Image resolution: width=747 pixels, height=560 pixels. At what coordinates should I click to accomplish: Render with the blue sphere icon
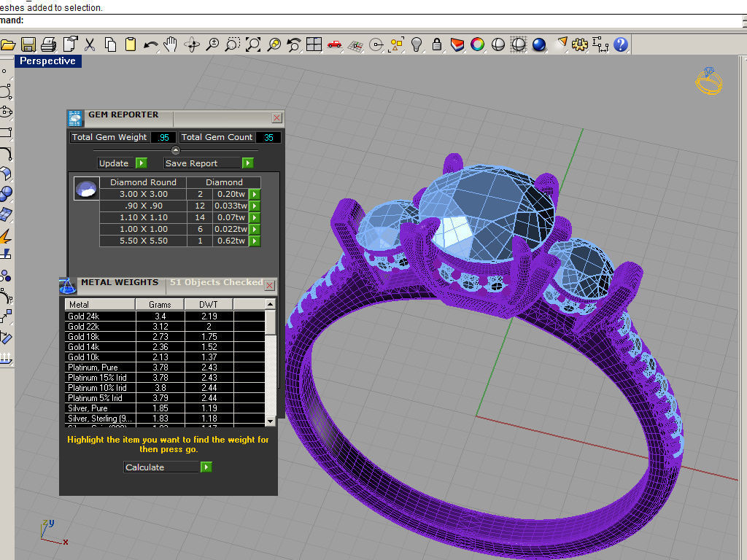pyautogui.click(x=539, y=44)
